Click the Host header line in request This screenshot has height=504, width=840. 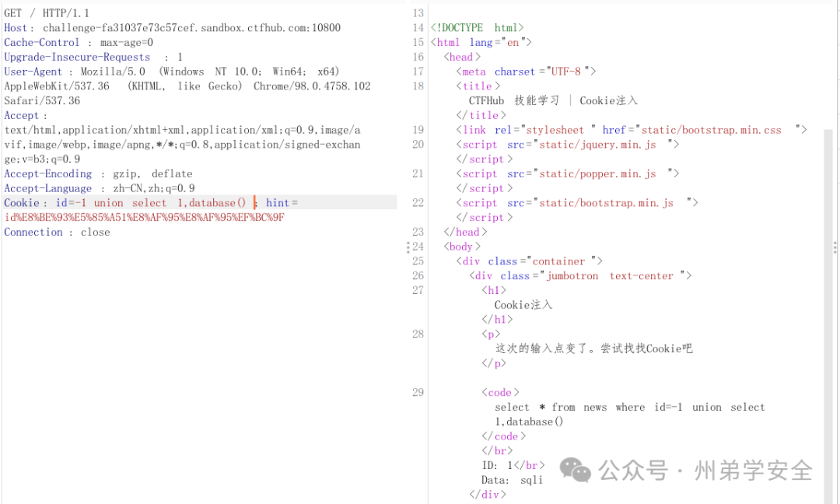(x=172, y=28)
